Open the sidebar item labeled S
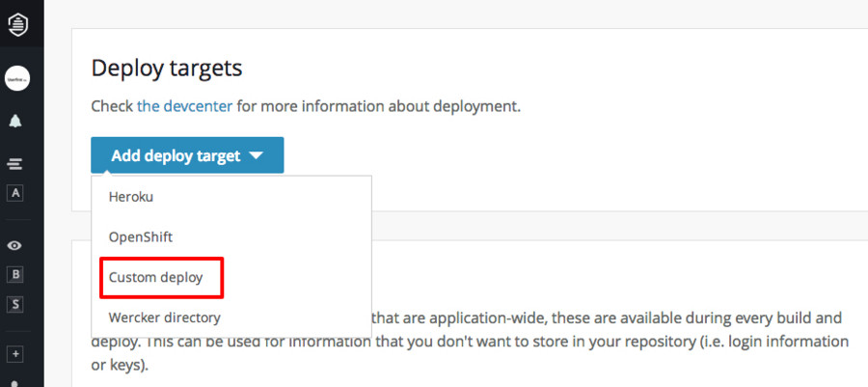868x387 pixels. tap(15, 304)
